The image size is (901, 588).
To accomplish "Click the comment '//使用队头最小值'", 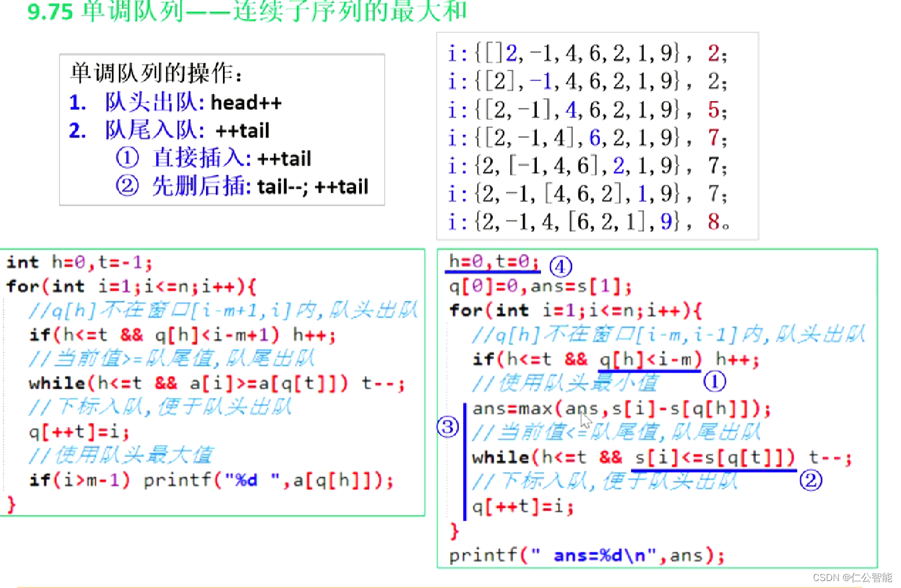I will point(565,383).
